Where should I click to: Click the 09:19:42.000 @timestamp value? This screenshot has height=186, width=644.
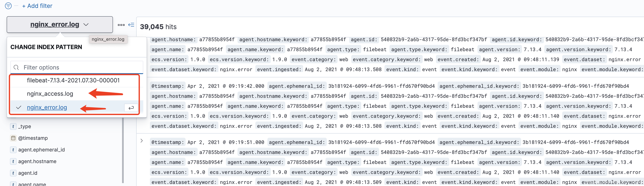click(226, 86)
